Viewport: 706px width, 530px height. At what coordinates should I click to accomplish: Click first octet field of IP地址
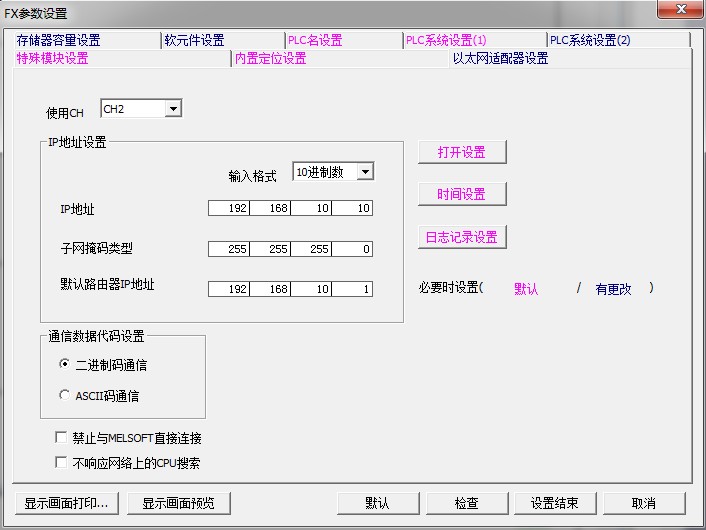point(228,208)
